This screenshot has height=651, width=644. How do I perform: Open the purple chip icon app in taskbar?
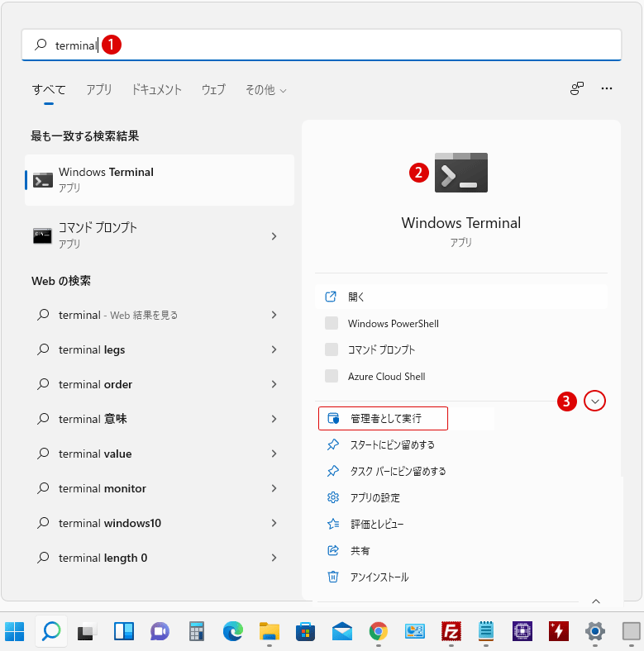tap(522, 631)
